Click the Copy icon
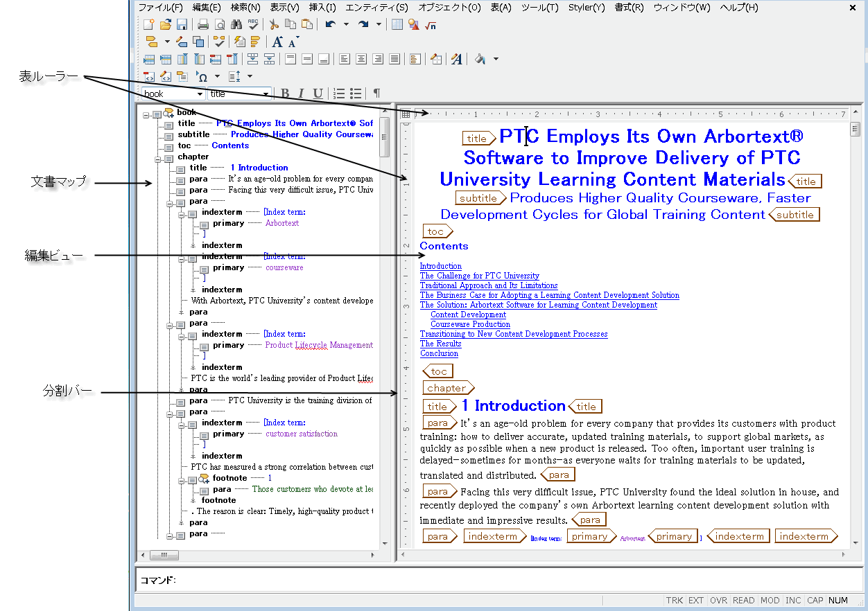Viewport: 868px width, 611px height. [x=290, y=24]
